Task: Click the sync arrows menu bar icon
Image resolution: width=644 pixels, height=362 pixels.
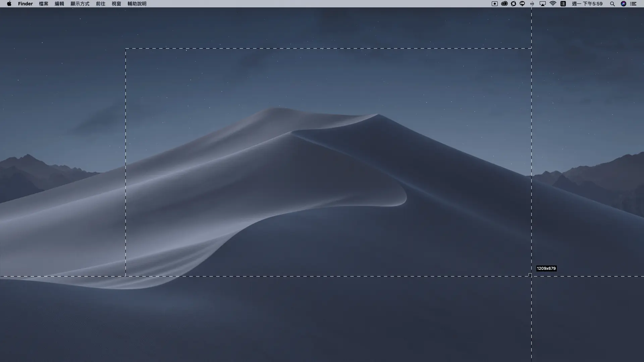Action: click(x=514, y=4)
